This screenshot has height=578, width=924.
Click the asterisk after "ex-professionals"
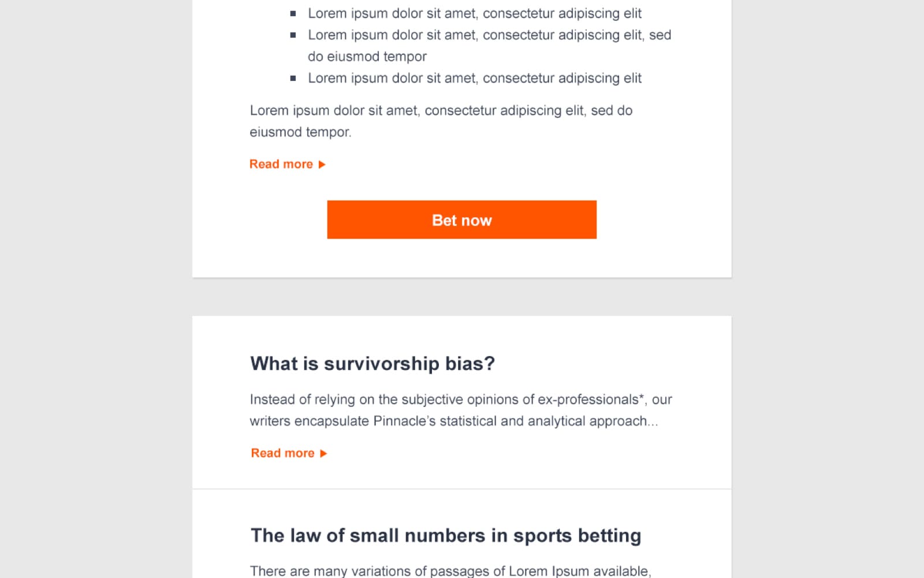642,398
